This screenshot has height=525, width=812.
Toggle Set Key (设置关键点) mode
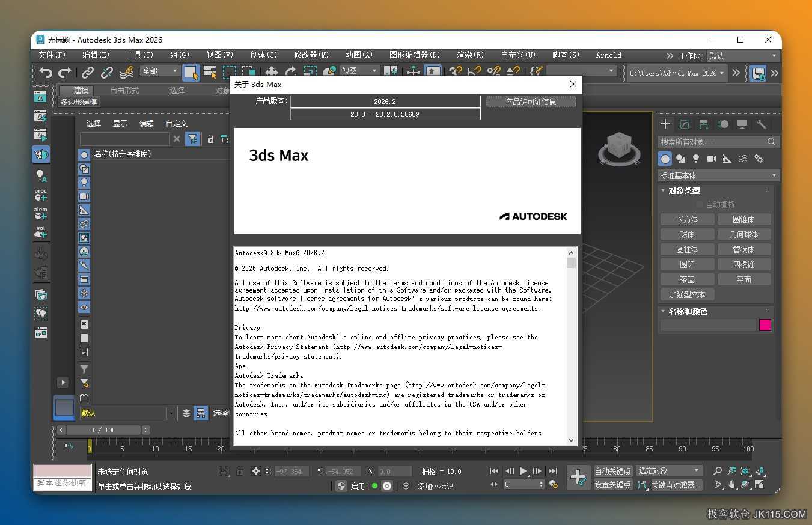pyautogui.click(x=612, y=484)
